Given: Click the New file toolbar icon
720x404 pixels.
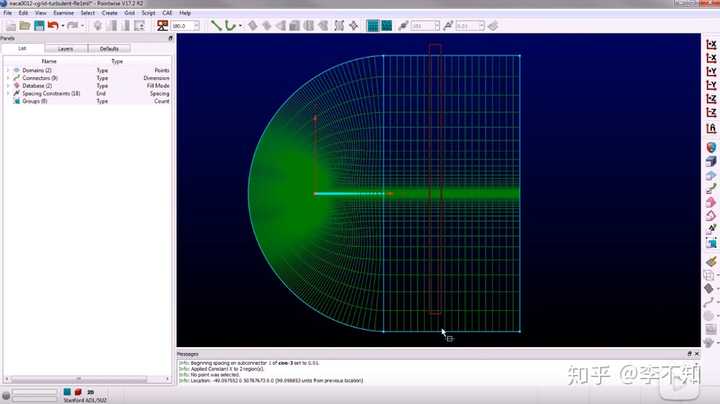Looking at the screenshot, I should [11, 26].
